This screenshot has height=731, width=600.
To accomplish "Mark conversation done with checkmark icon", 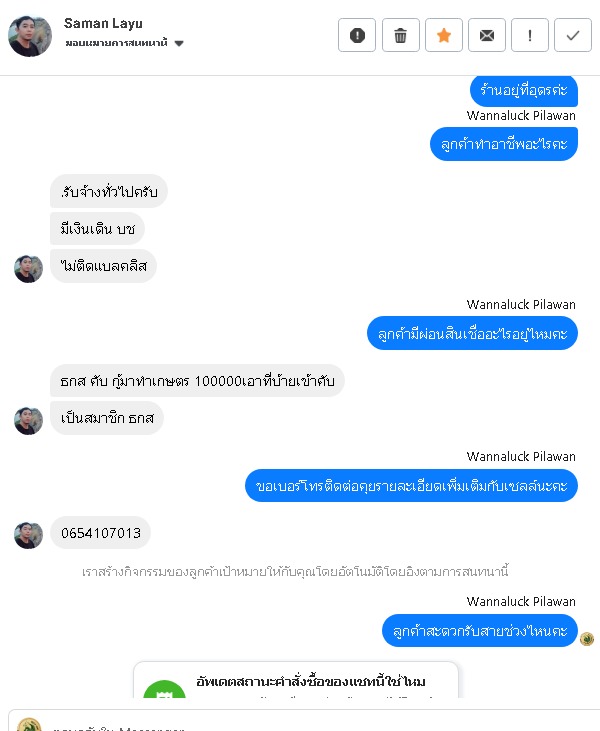I will pyautogui.click(x=572, y=35).
